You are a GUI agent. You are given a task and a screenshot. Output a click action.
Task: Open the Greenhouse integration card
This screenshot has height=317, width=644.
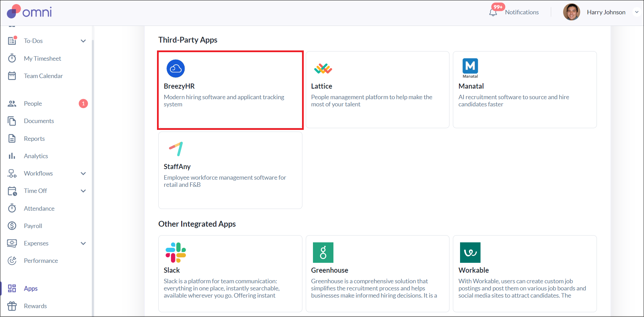click(x=377, y=274)
